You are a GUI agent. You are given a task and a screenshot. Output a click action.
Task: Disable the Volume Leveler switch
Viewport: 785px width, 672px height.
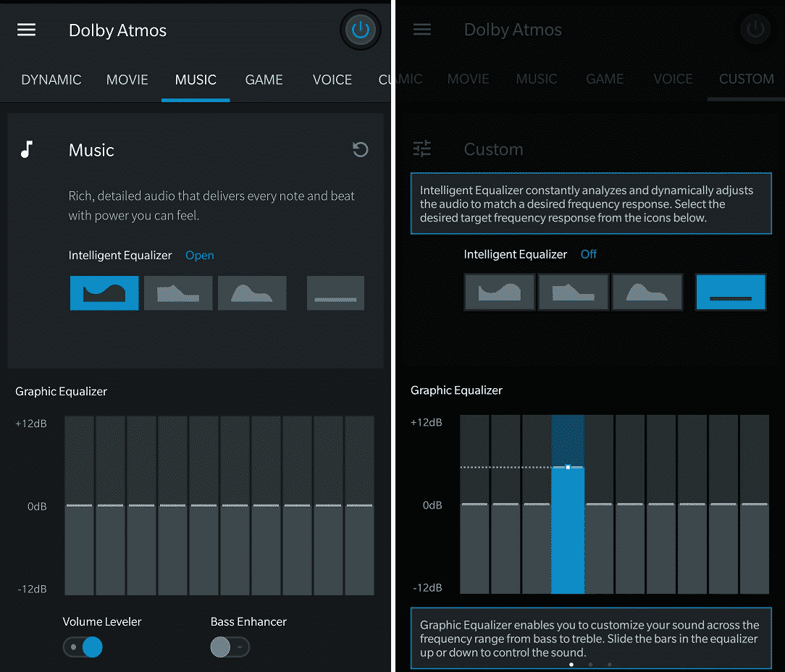pyautogui.click(x=83, y=647)
